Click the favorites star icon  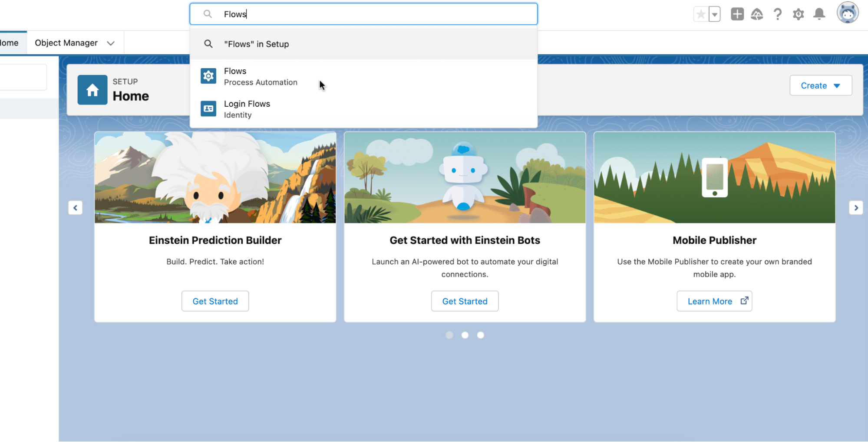(700, 14)
